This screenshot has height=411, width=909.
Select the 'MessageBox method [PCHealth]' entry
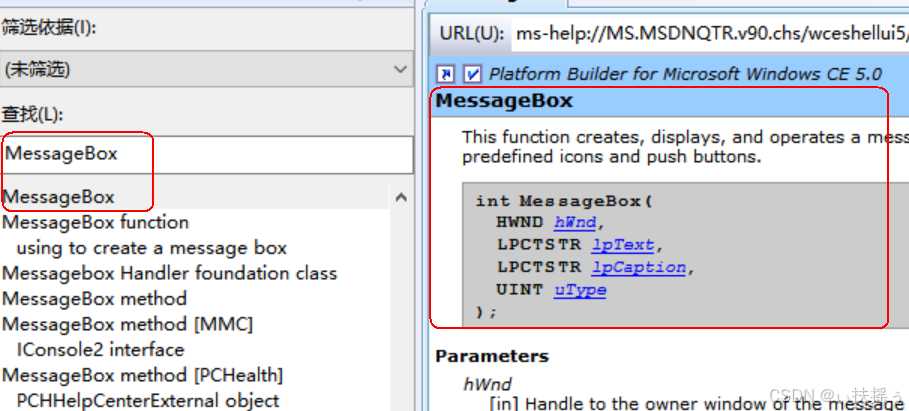143,375
